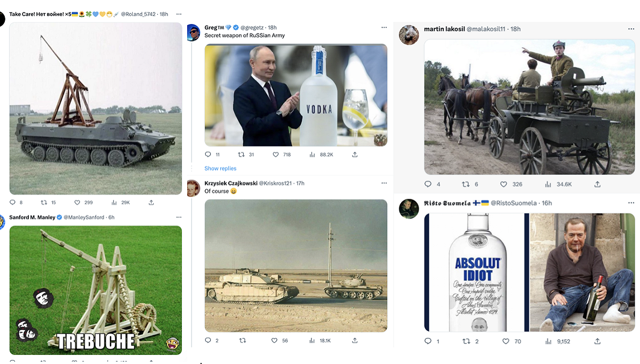The height and width of the screenshot is (364, 640).
Task: Share martin lakosil's tweet
Action: [597, 184]
